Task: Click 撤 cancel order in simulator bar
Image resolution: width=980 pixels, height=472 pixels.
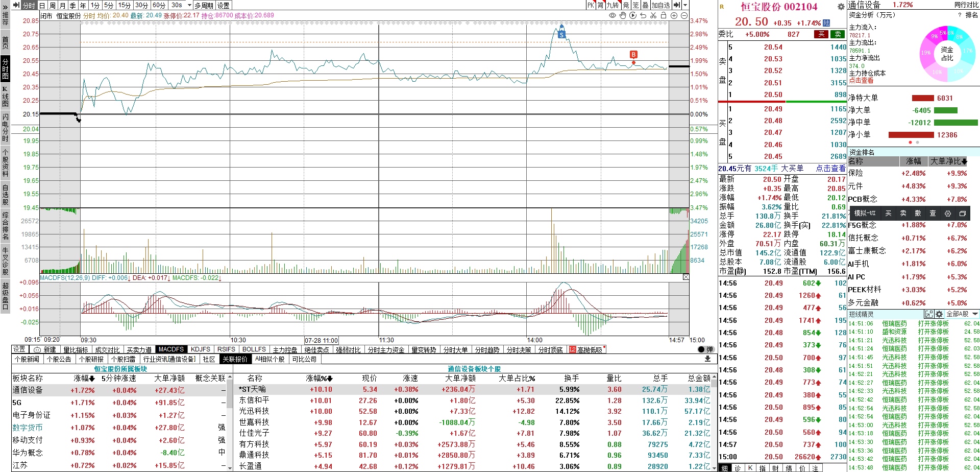Action: 918,214
